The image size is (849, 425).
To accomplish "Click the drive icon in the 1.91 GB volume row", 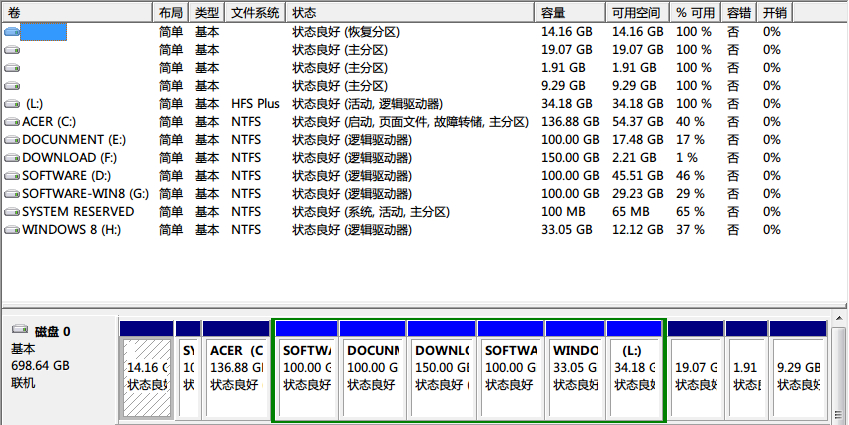I will [12, 68].
